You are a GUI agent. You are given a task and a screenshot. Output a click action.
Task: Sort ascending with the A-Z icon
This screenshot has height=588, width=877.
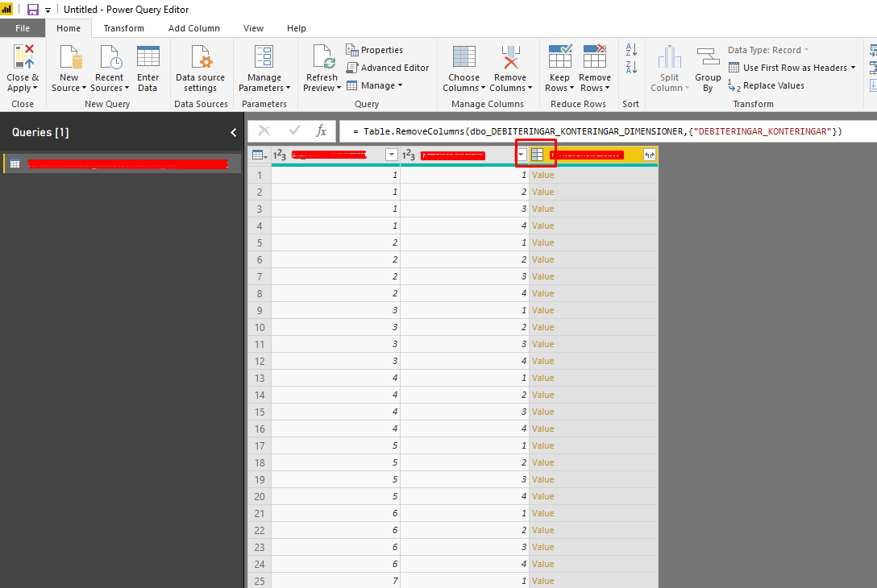tap(631, 50)
